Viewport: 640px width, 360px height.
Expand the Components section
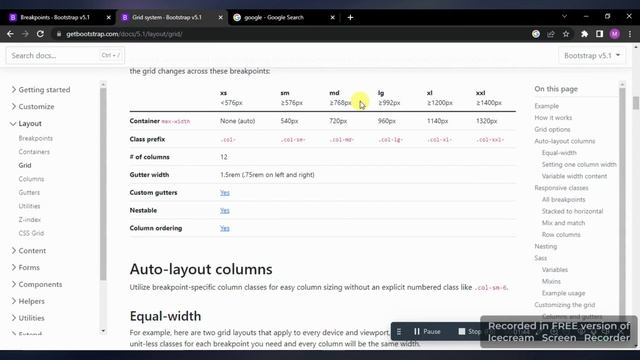point(37,284)
